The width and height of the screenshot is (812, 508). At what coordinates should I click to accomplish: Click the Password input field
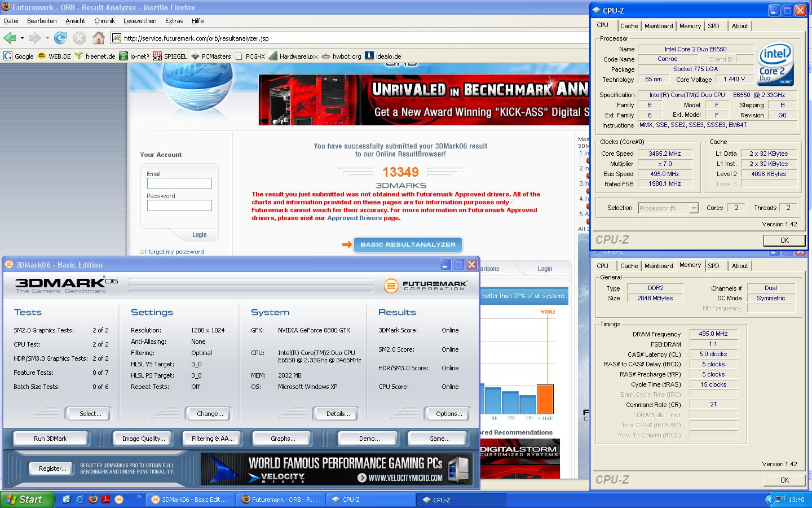click(179, 205)
